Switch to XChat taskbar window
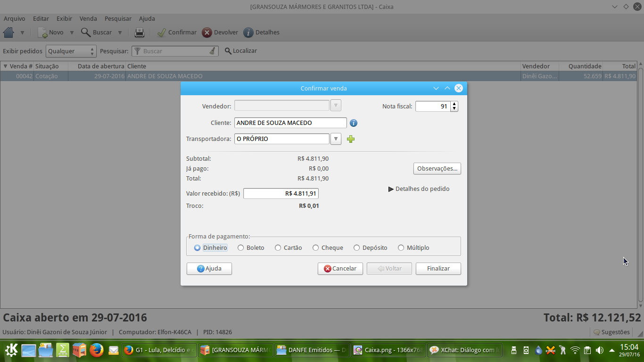This screenshot has width=644, height=362. [x=465, y=350]
